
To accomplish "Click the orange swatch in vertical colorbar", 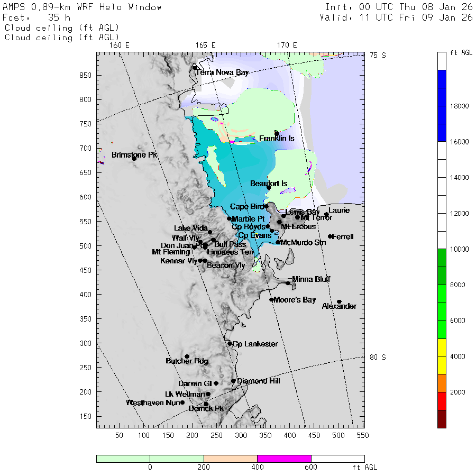I will pyautogui.click(x=442, y=383).
